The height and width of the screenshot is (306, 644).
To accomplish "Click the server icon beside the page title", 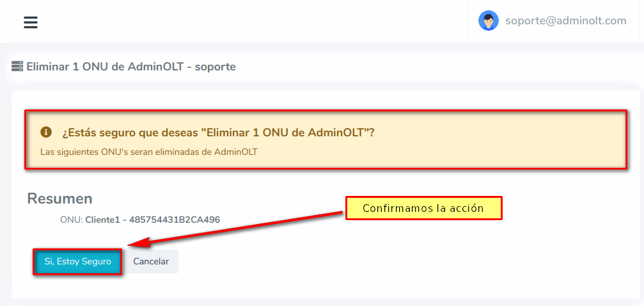I will [17, 66].
